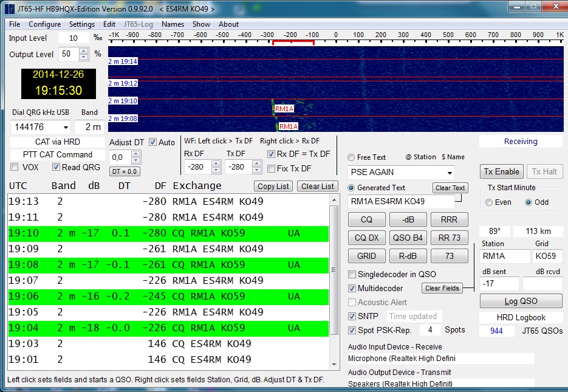Enable the VOX checkbox

tap(15, 167)
